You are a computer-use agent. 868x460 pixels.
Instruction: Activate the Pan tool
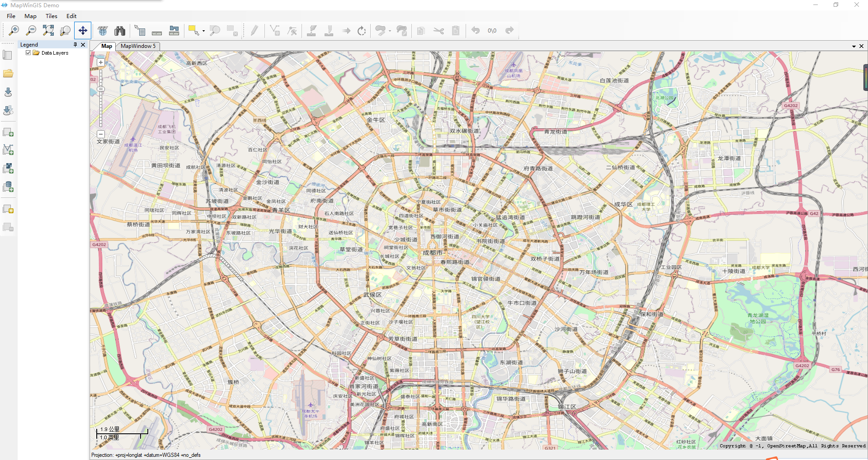point(83,31)
